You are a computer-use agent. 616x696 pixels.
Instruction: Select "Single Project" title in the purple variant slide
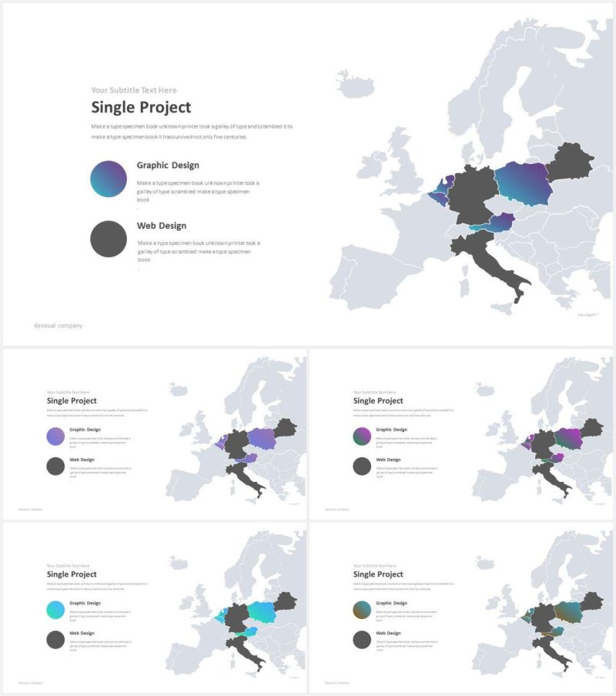click(x=72, y=401)
